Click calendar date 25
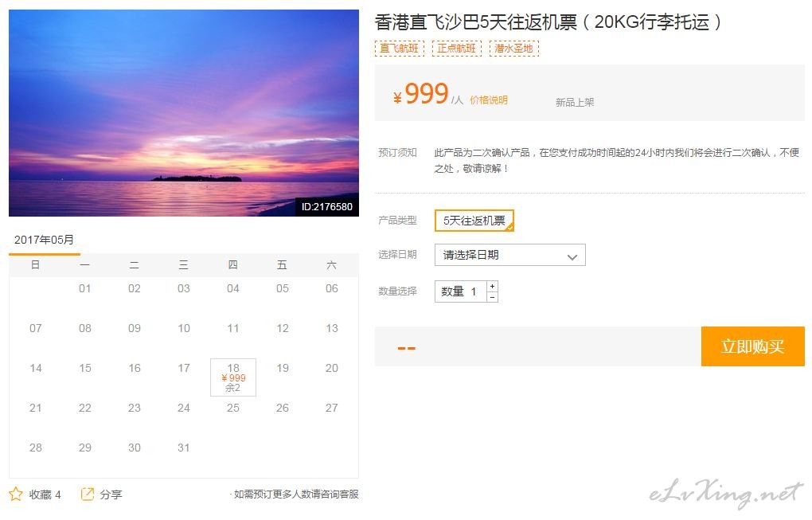This screenshot has width=812, height=520. (233, 409)
